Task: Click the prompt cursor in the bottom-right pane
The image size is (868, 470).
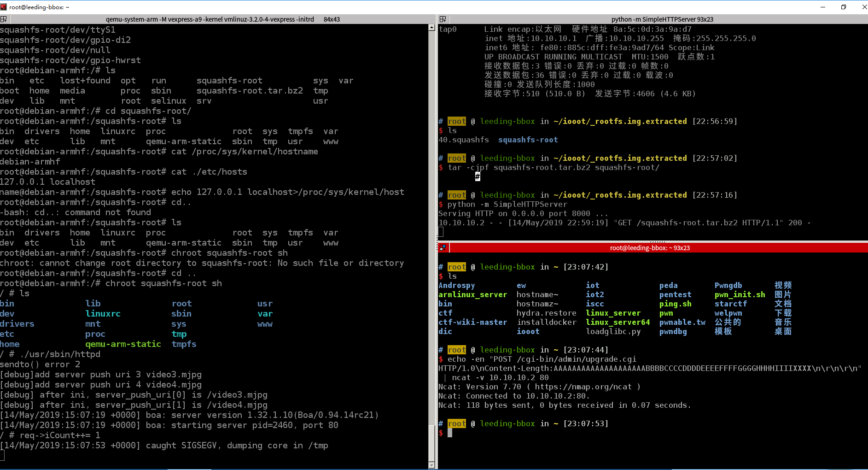Action: pos(450,433)
